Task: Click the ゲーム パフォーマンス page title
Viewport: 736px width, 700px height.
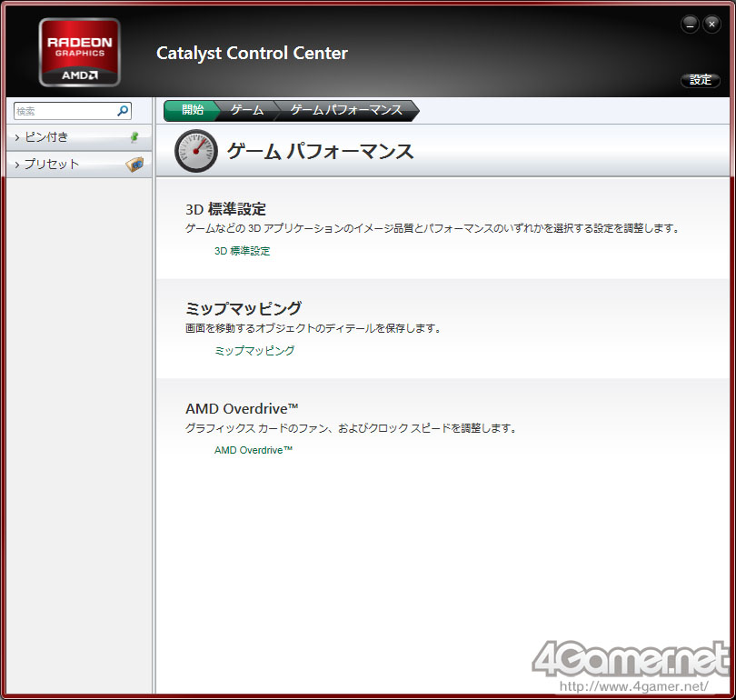Action: pyautogui.click(x=320, y=151)
